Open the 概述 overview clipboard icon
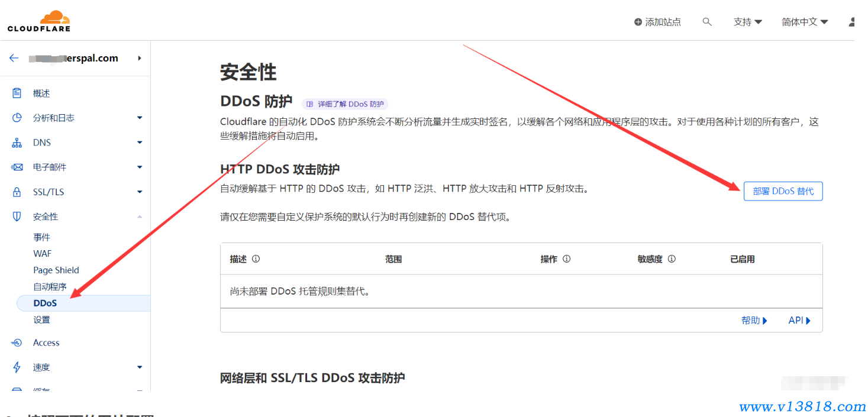Image resolution: width=868 pixels, height=417 pixels. (x=17, y=93)
